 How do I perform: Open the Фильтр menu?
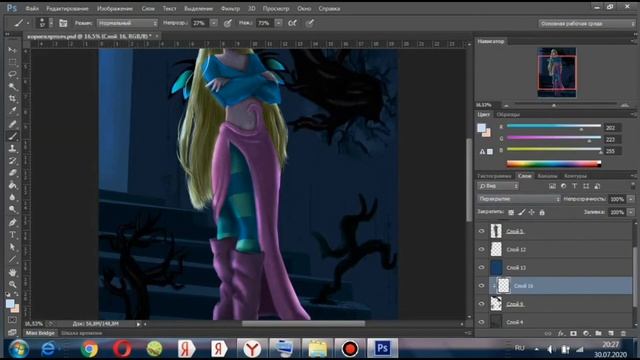230,8
